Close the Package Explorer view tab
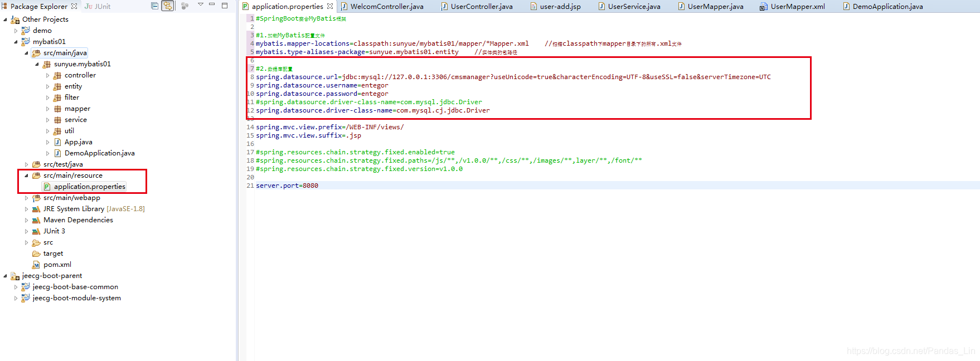The width and height of the screenshot is (980, 361). point(74,6)
